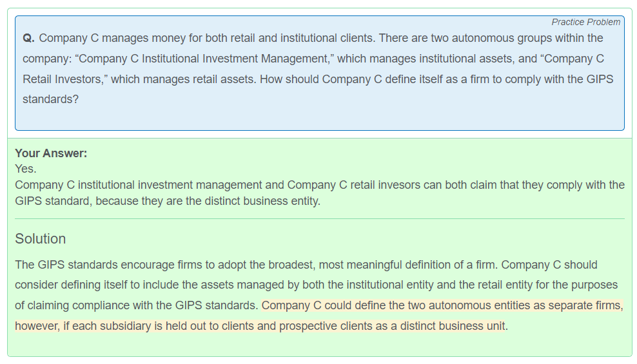Screen dimensions: 637x364
Task: Click the "Practice Problem" label
Action: coord(585,22)
